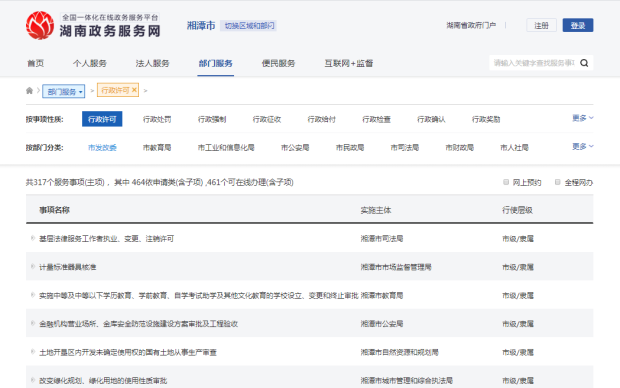The width and height of the screenshot is (620, 388).
Task: Enable the 全程网办 checkbox
Action: (x=558, y=182)
